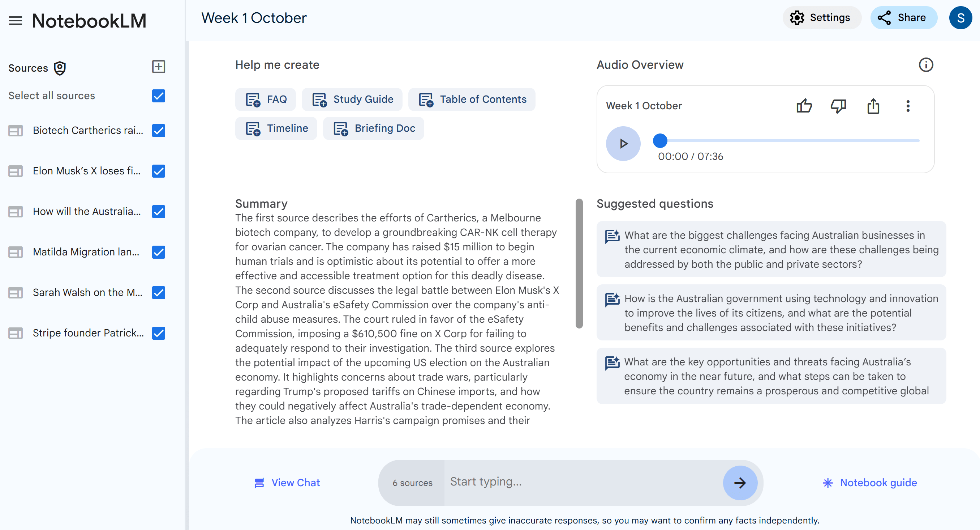Open the audio player overflow menu
980x530 pixels.
(x=908, y=106)
